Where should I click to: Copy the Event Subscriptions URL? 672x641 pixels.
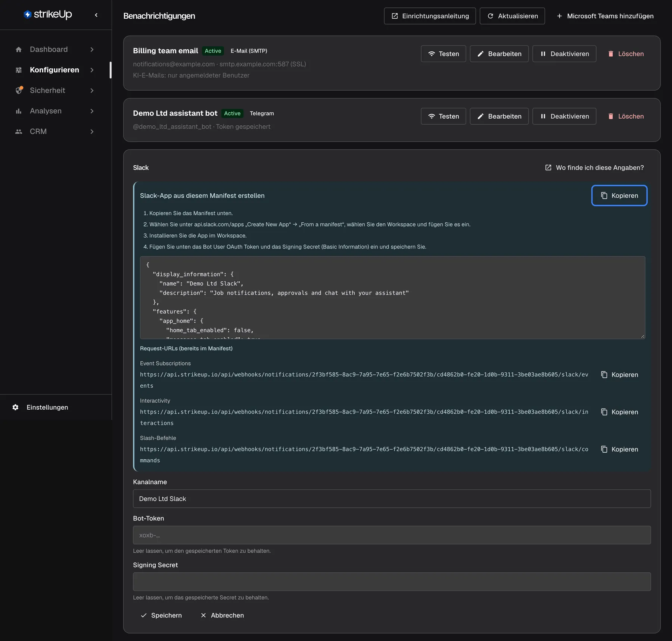click(619, 375)
